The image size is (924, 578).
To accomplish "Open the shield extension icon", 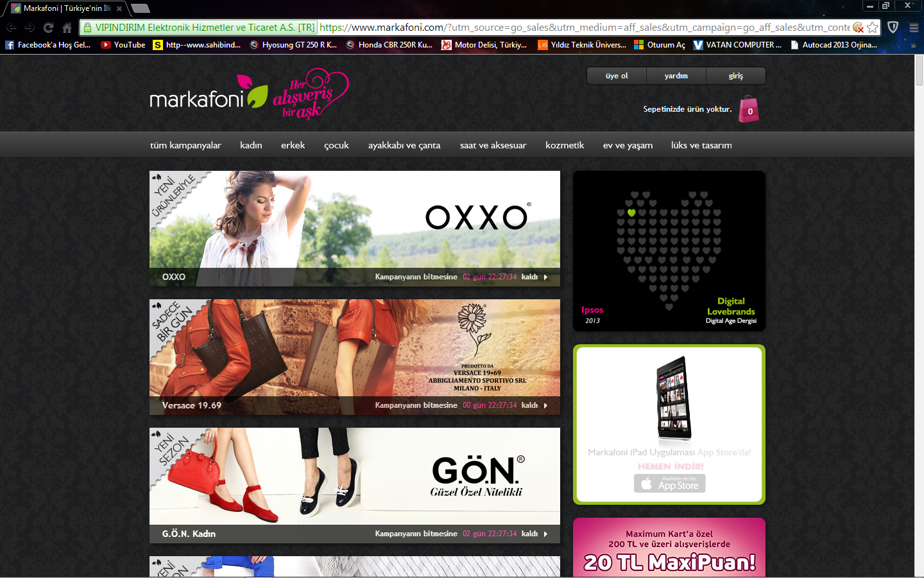I will point(893,28).
